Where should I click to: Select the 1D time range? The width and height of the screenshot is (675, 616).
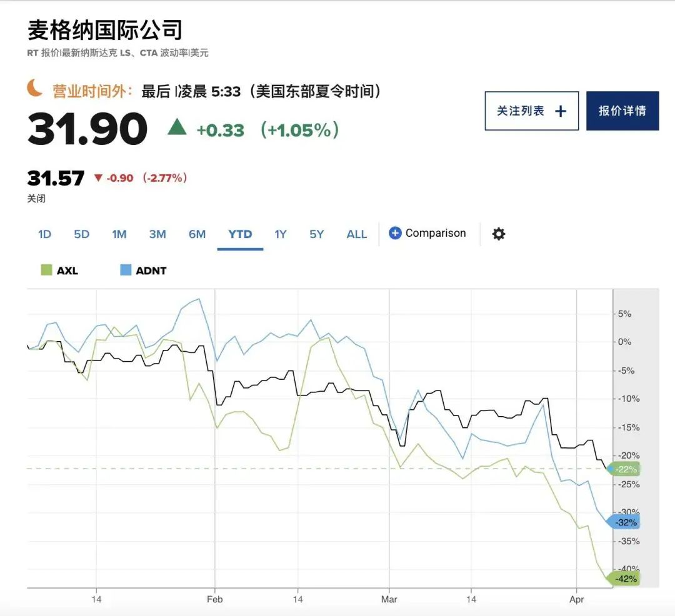[x=44, y=234]
